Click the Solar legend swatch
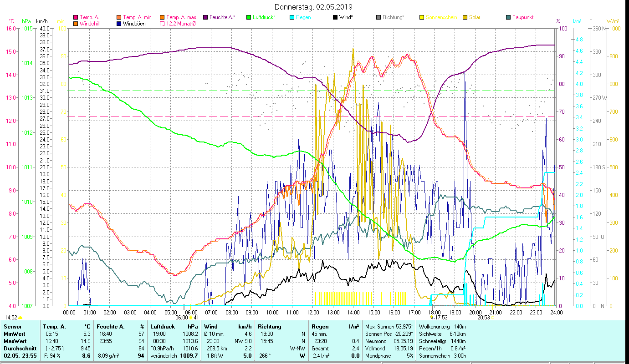This screenshot has width=629, height=364. pos(465,17)
